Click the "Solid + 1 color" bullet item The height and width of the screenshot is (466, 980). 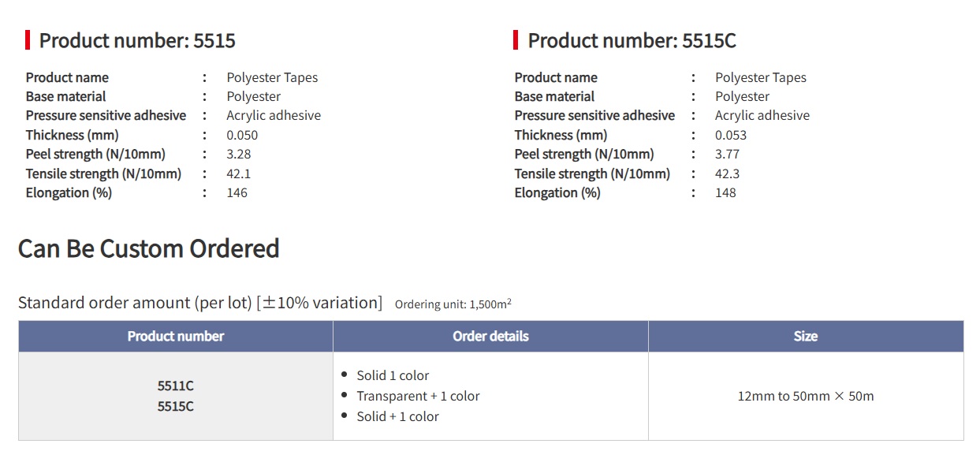tap(397, 416)
